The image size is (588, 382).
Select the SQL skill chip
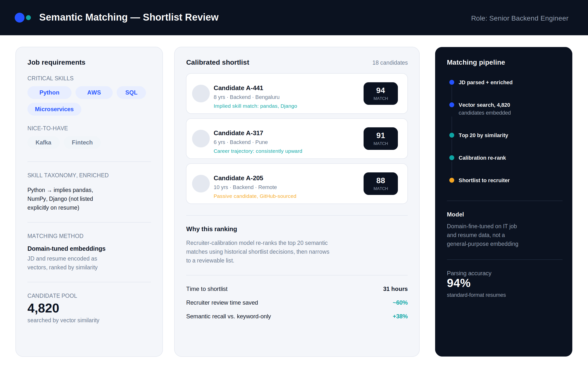pyautogui.click(x=131, y=93)
